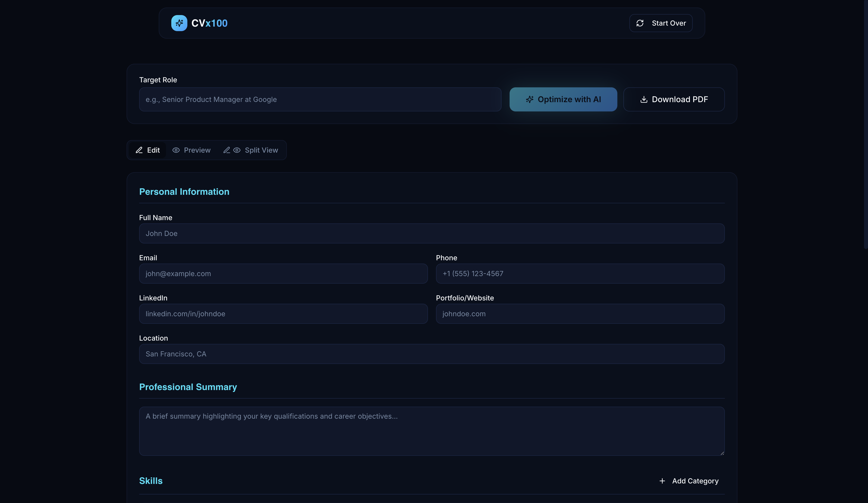Click the Professional Summary text area
The image size is (868, 503).
point(431,431)
